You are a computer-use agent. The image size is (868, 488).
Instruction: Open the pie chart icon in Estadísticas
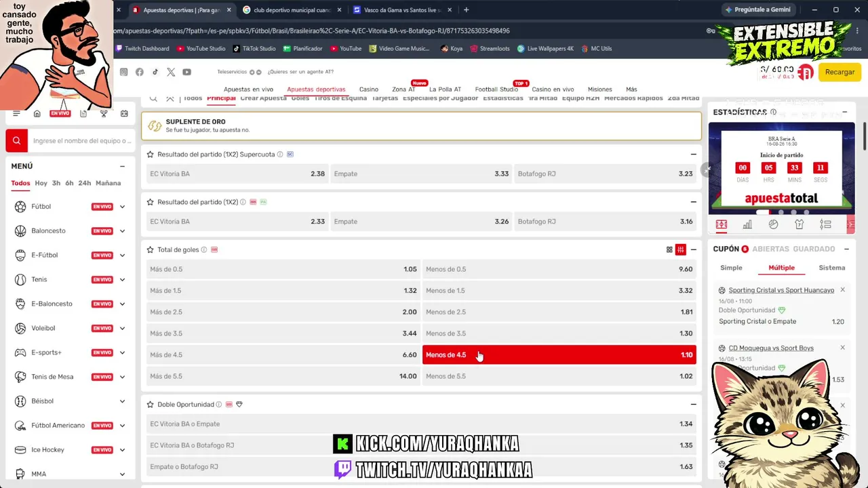click(x=773, y=224)
